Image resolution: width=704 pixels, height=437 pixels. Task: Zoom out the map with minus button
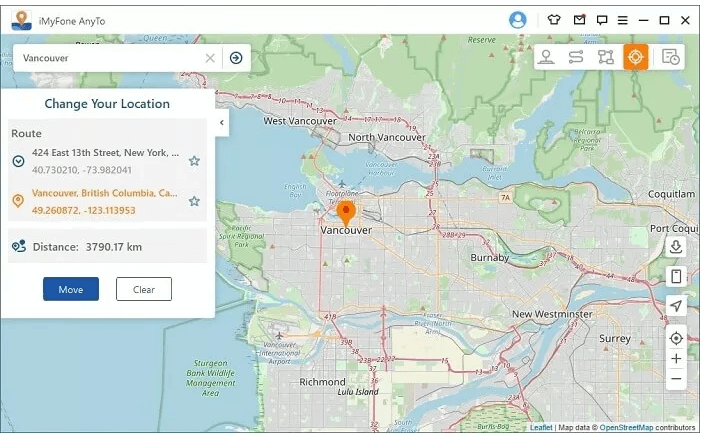click(x=676, y=379)
